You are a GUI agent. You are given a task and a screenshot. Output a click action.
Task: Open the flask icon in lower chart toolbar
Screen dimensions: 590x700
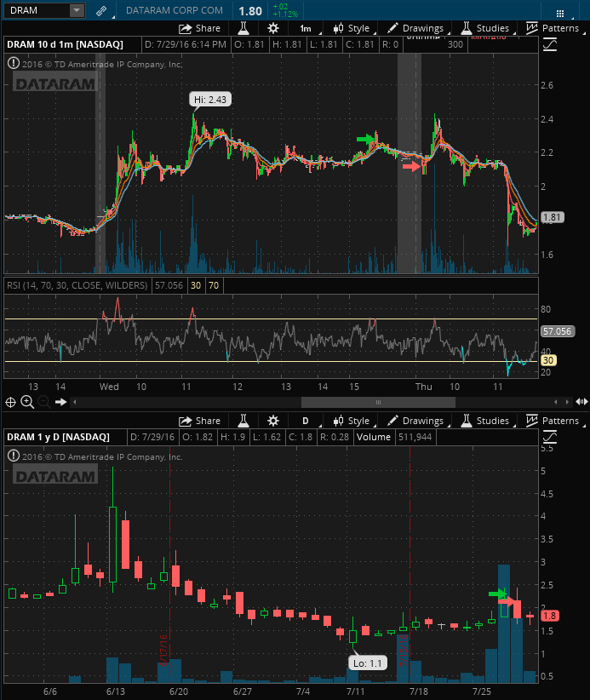click(243, 421)
